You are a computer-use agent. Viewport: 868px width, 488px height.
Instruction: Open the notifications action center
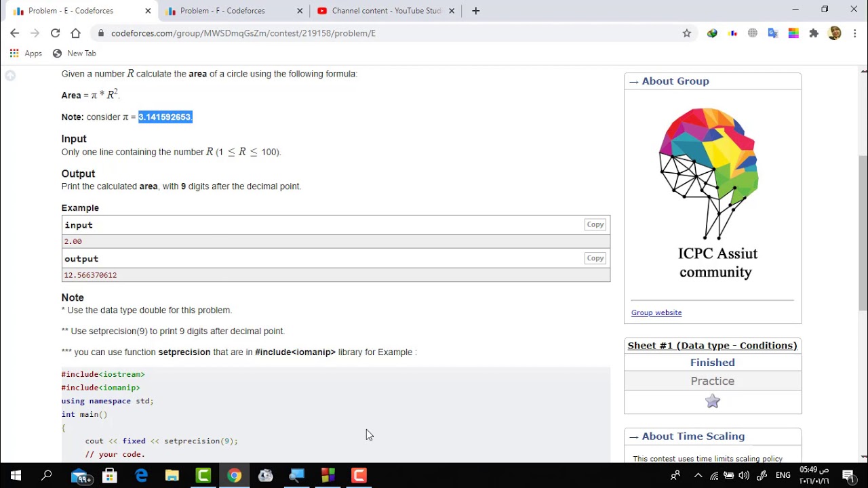pos(848,476)
